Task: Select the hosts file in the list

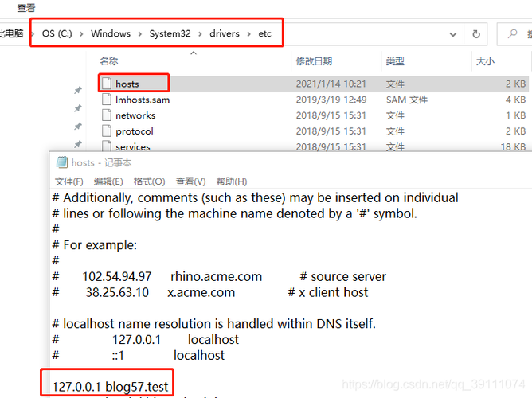Action: pyautogui.click(x=314, y=84)
